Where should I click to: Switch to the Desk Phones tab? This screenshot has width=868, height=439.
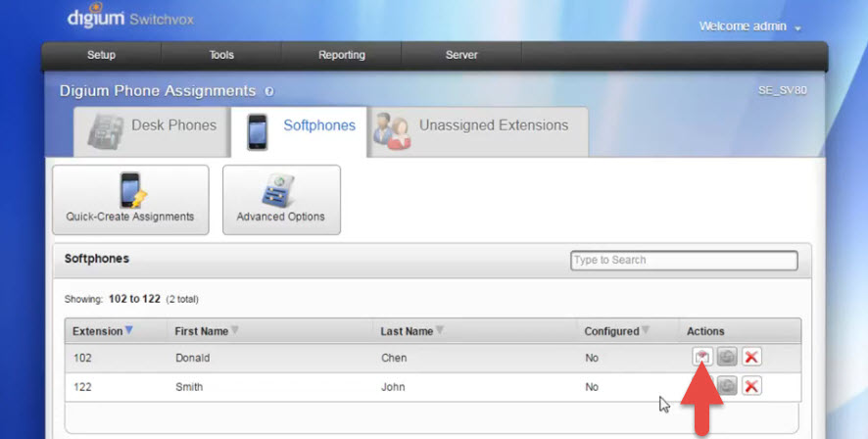(x=152, y=131)
